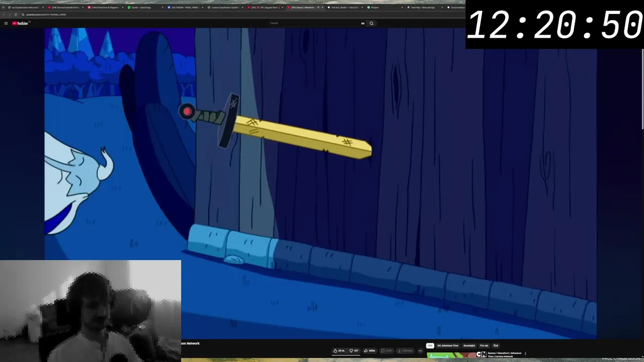Click the greyed-out save clip button

[x=386, y=350]
